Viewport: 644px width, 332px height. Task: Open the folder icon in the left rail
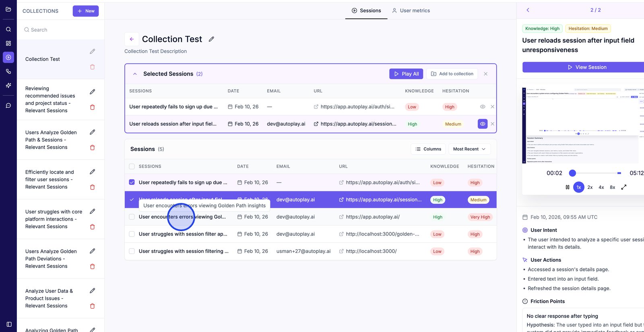pyautogui.click(x=8, y=9)
